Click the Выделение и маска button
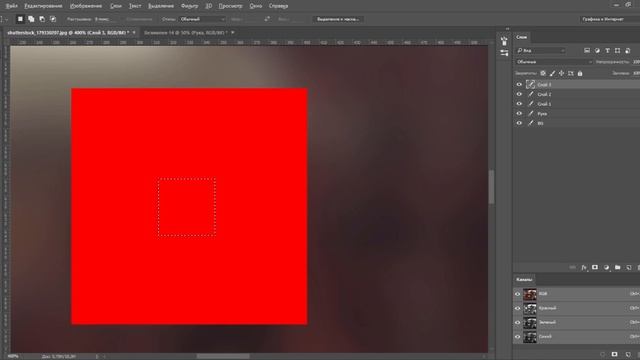The height and width of the screenshot is (360, 640). tap(338, 19)
